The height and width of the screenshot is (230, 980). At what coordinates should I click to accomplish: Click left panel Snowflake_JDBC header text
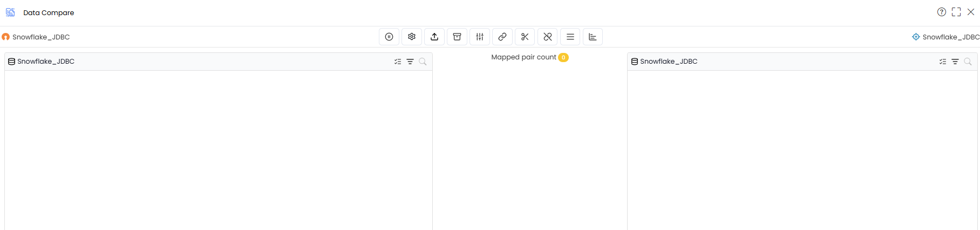[46, 62]
